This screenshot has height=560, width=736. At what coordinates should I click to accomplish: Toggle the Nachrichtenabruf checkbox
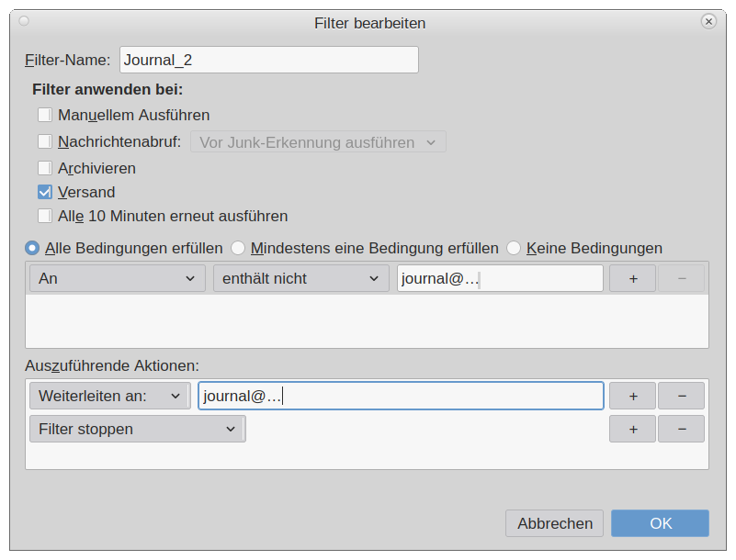(45, 141)
